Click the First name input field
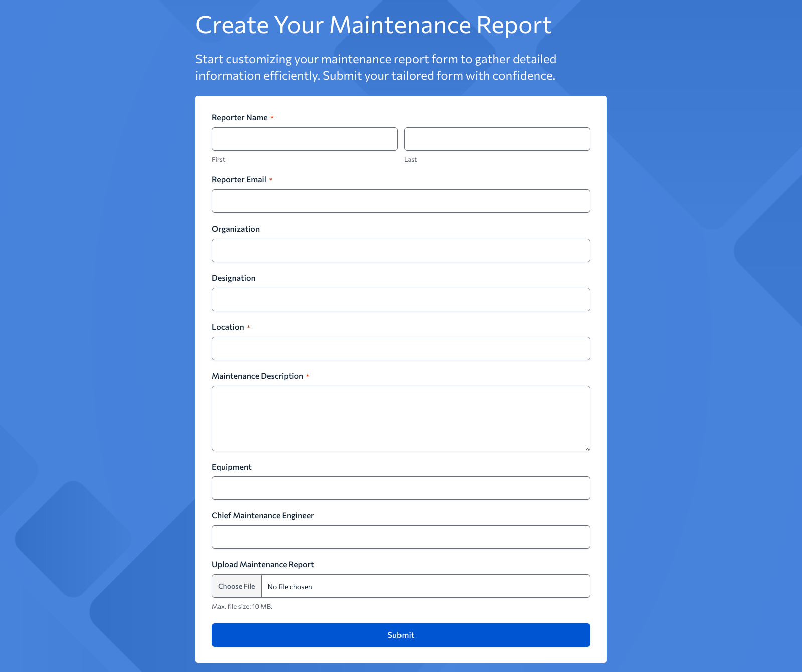Image resolution: width=802 pixels, height=672 pixels. point(304,139)
